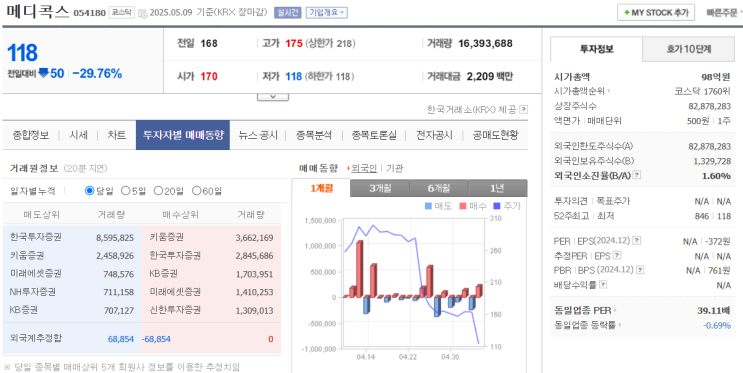Click the purple 주가 legend swatch
This screenshot has height=373, width=743.
[497, 206]
